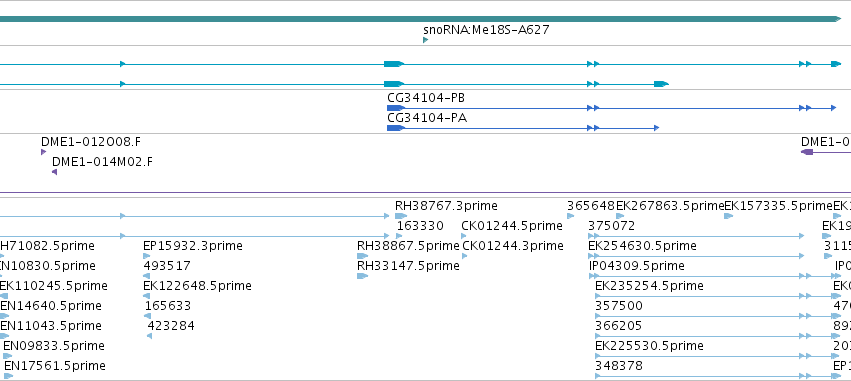Open the CK01244.5prime EST label
Screen dimensions: 851x381
point(512,226)
